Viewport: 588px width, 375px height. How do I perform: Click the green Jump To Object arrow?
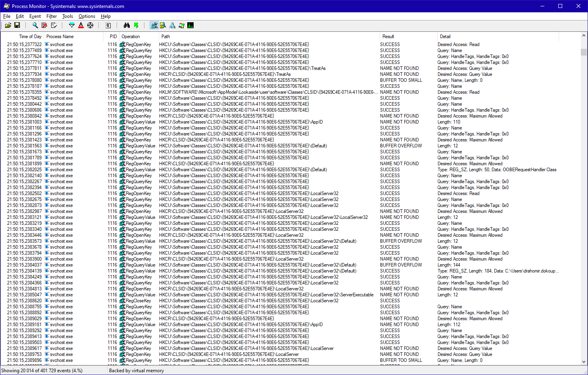[x=136, y=25]
